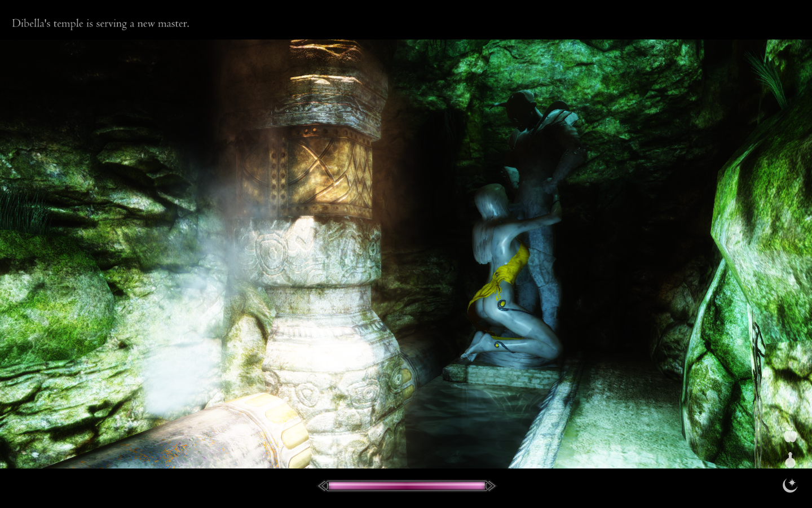
Task: Click the apple hunger status icon
Action: (790, 436)
